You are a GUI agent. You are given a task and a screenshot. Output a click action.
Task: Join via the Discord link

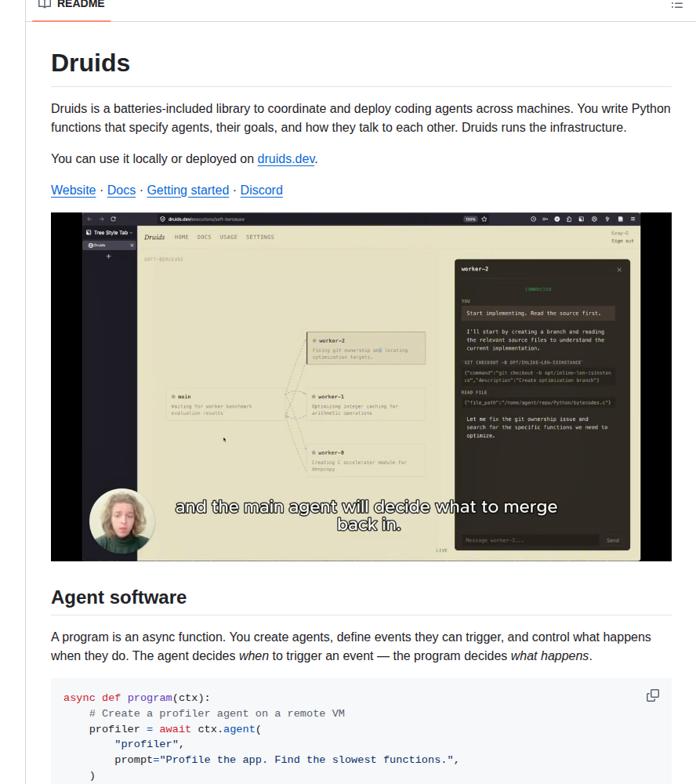[262, 191]
